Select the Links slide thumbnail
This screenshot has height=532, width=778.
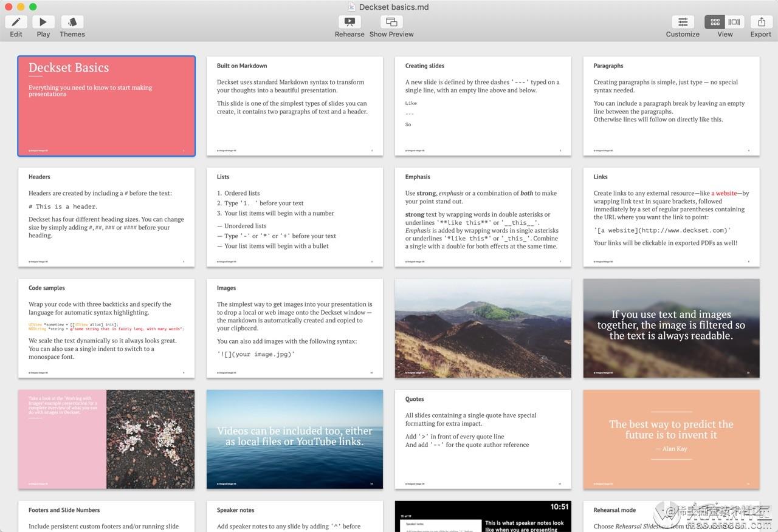click(x=672, y=217)
